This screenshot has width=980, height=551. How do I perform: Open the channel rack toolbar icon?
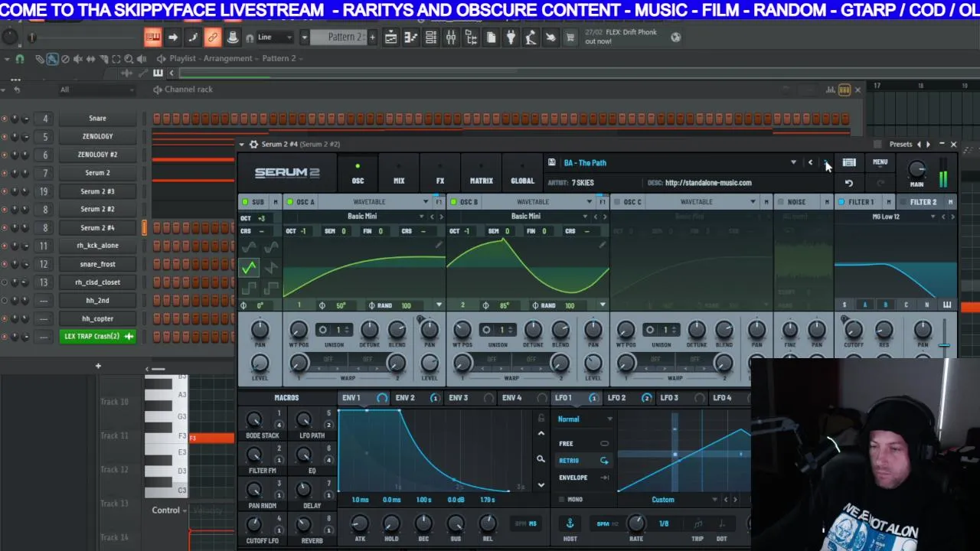431,37
